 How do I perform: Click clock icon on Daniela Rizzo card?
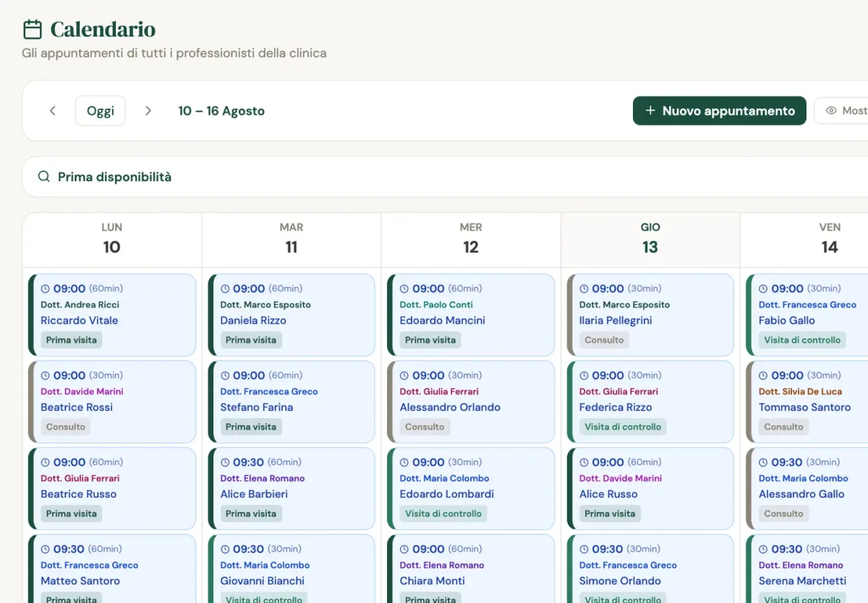(x=225, y=288)
